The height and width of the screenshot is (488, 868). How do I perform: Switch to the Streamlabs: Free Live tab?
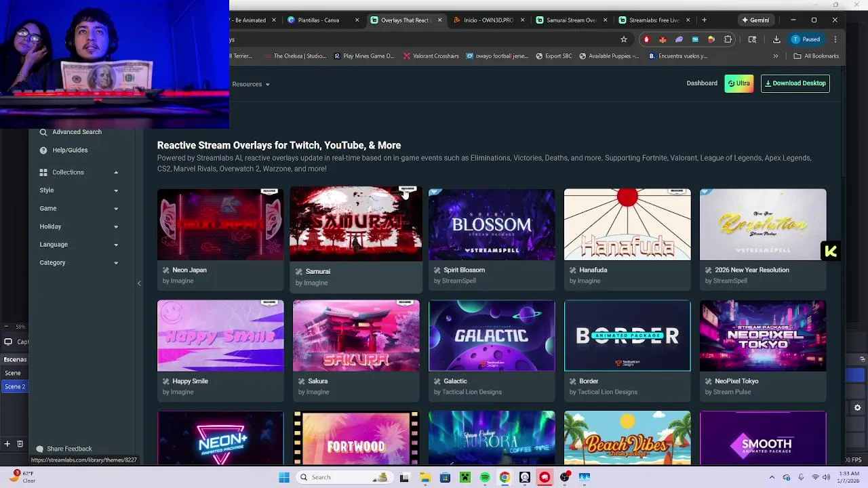[654, 20]
